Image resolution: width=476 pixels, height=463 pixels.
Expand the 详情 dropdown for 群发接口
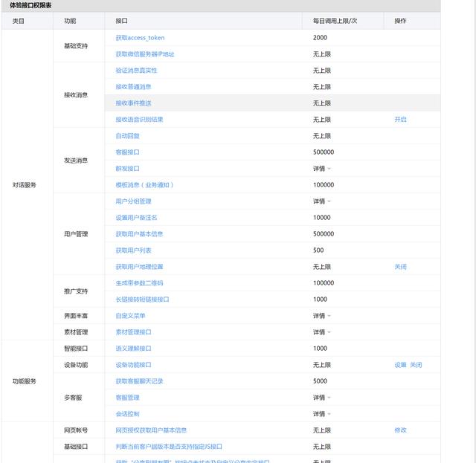click(x=322, y=169)
